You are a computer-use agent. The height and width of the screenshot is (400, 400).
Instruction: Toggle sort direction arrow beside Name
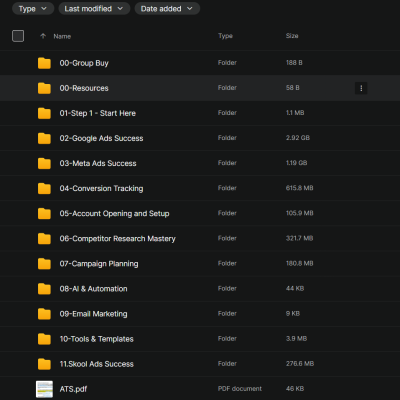43,36
